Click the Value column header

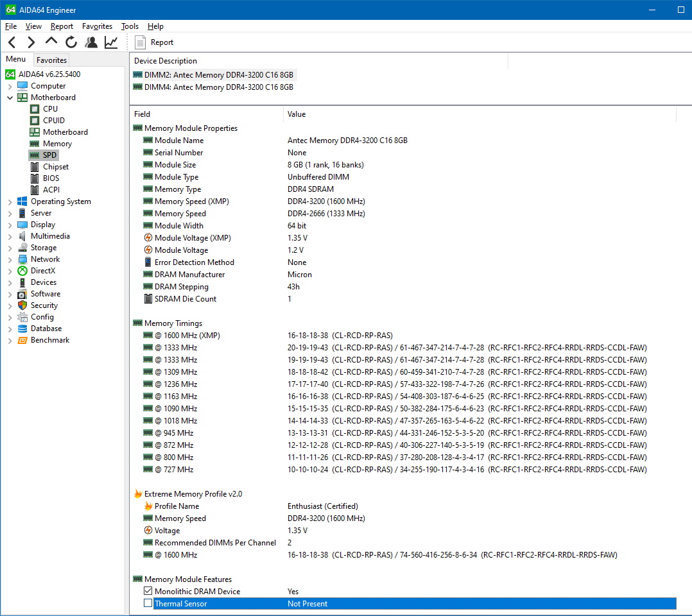click(x=480, y=114)
